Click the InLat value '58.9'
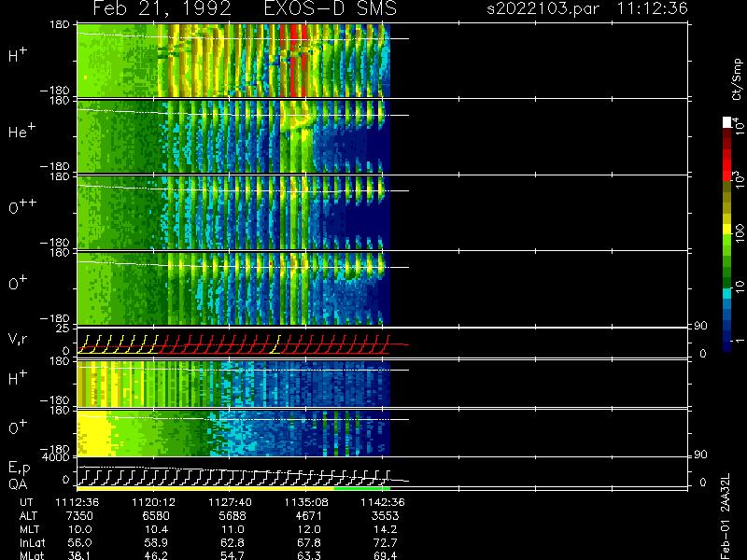 click(156, 542)
